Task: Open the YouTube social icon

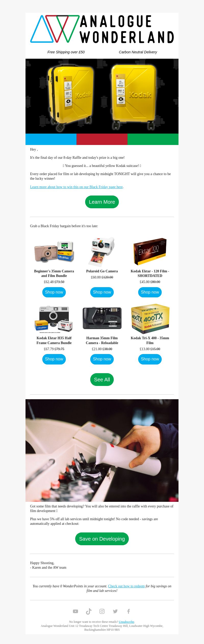Action: click(75, 611)
